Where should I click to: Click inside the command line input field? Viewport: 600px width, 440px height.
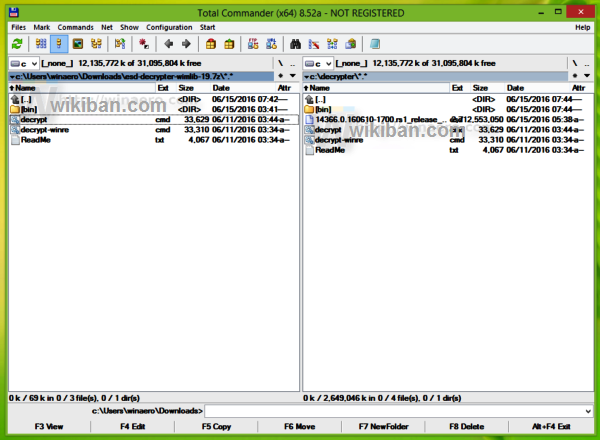coord(394,411)
